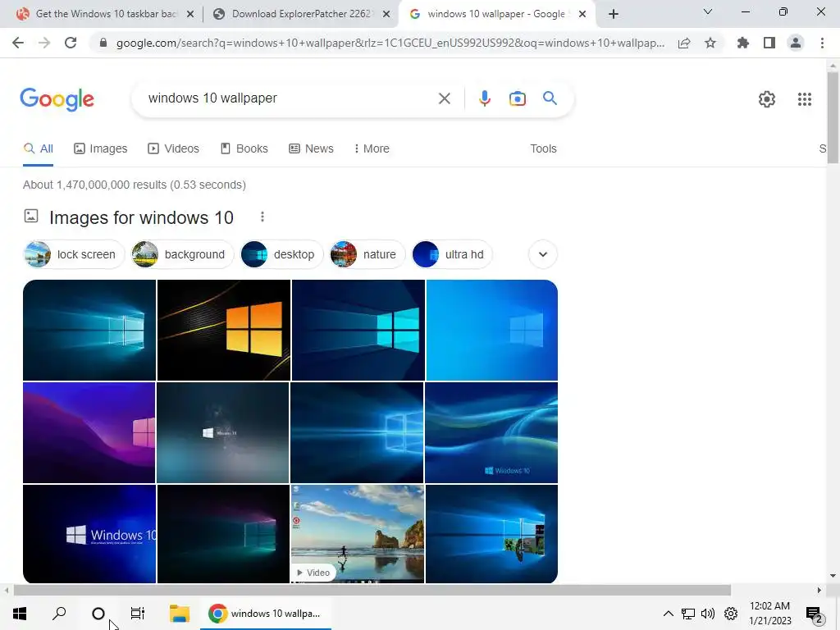
Task: Switch to Videos results tab
Action: (174, 148)
